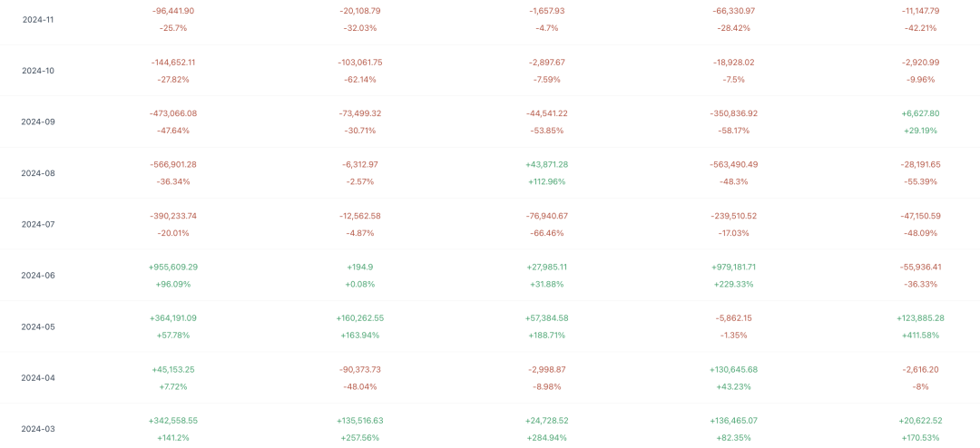This screenshot has width=980, height=448.
Task: Click the +130,645.68 gain value
Action: [734, 369]
